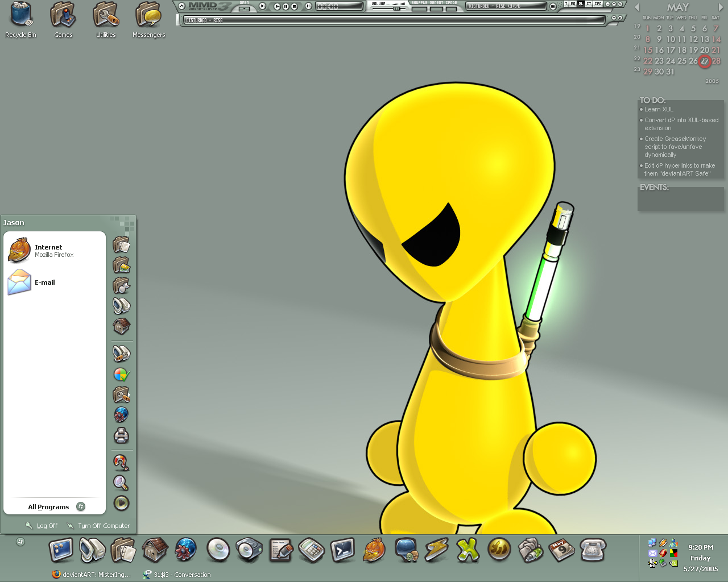Click the start button on the taskbar

pyautogui.click(x=20, y=542)
